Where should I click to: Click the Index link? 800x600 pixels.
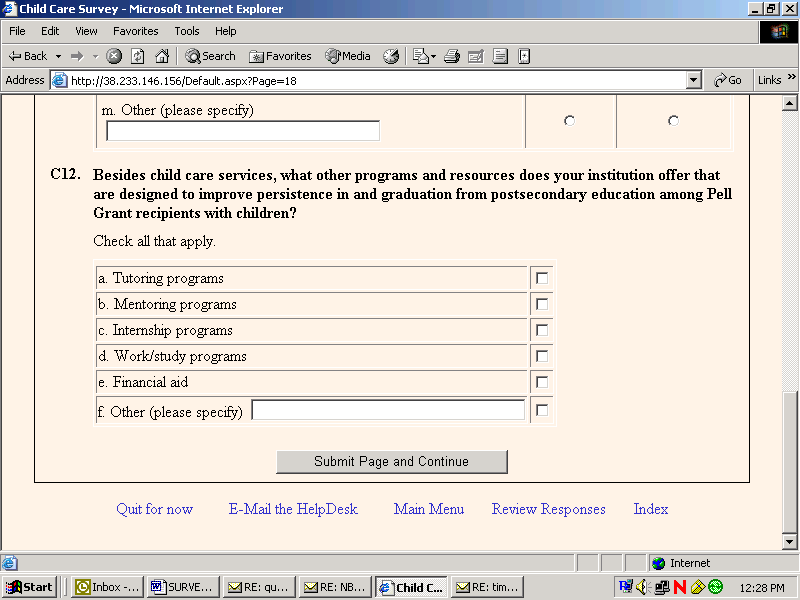pyautogui.click(x=651, y=509)
